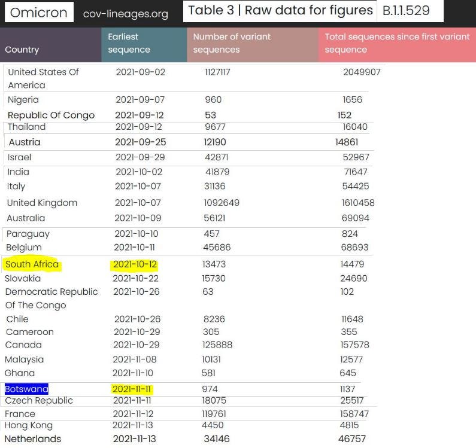The height and width of the screenshot is (448, 476).
Task: Select the India country cell
Action: [x=18, y=172]
